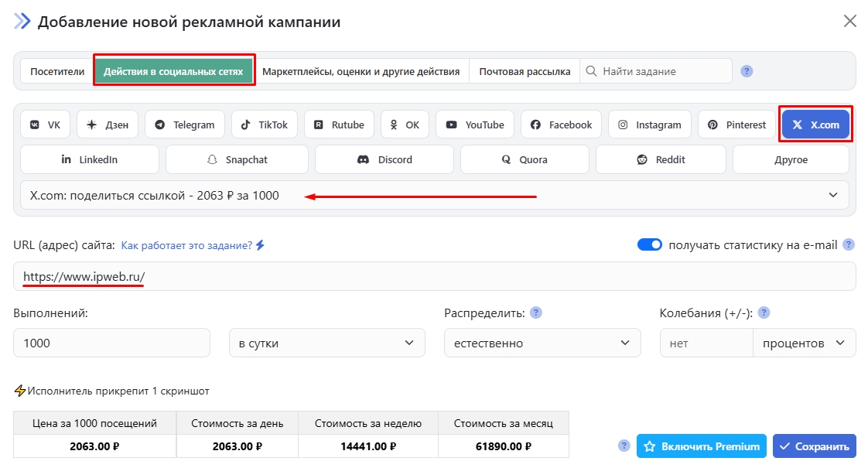Select the Reddit platform button
Image resolution: width=868 pixels, height=468 pixels.
(x=660, y=159)
